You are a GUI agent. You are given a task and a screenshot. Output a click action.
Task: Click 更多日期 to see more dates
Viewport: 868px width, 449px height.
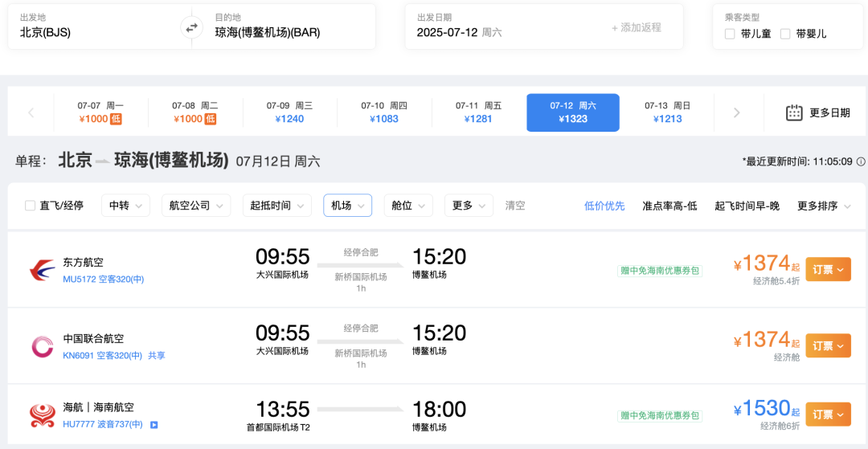point(829,112)
